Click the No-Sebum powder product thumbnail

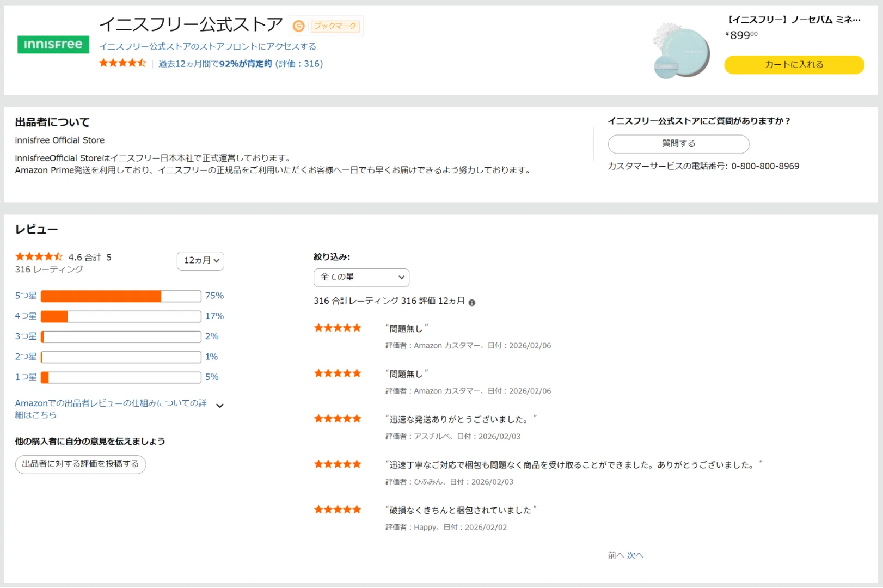pos(681,51)
